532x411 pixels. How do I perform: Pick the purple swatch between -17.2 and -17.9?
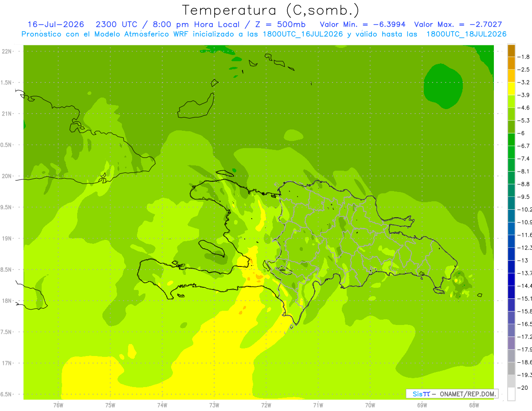click(511, 343)
